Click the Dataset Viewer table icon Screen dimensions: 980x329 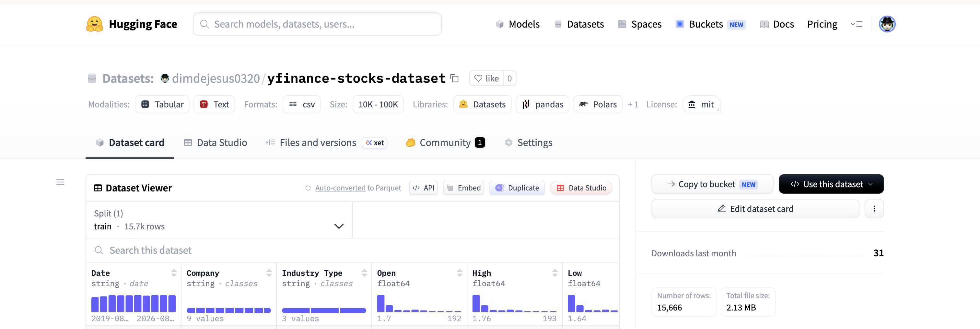click(x=98, y=188)
